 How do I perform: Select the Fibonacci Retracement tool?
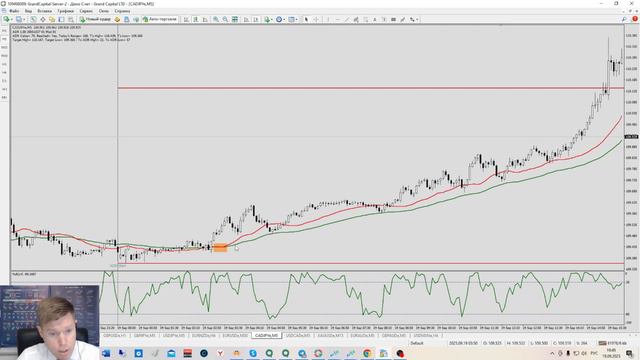click(365, 19)
